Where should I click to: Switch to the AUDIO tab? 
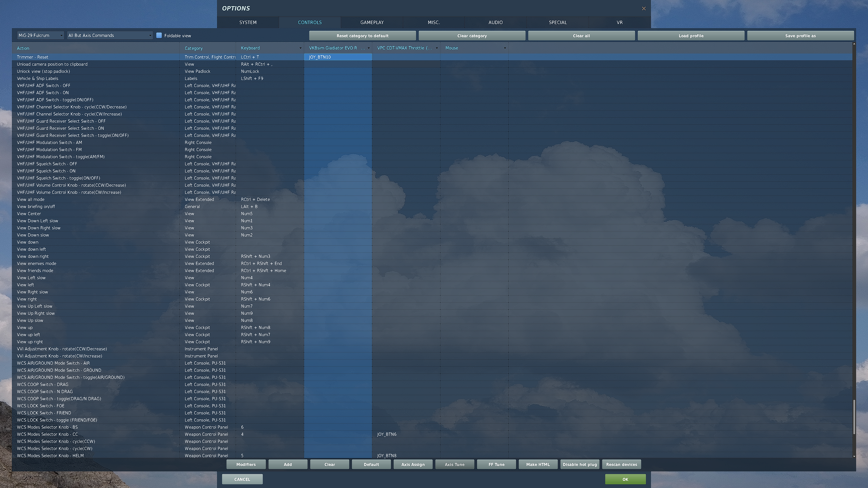[495, 22]
